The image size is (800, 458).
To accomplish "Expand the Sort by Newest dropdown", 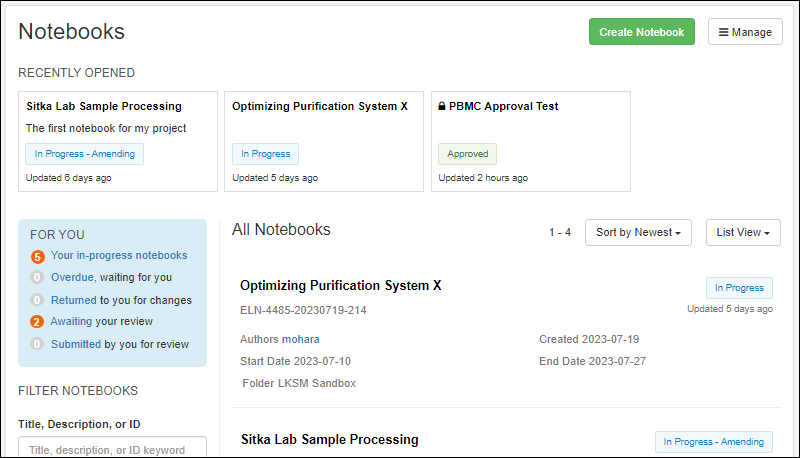I will pos(639,232).
